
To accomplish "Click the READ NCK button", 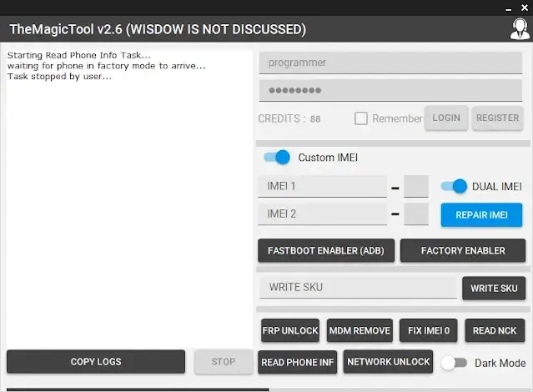I will pyautogui.click(x=495, y=330).
